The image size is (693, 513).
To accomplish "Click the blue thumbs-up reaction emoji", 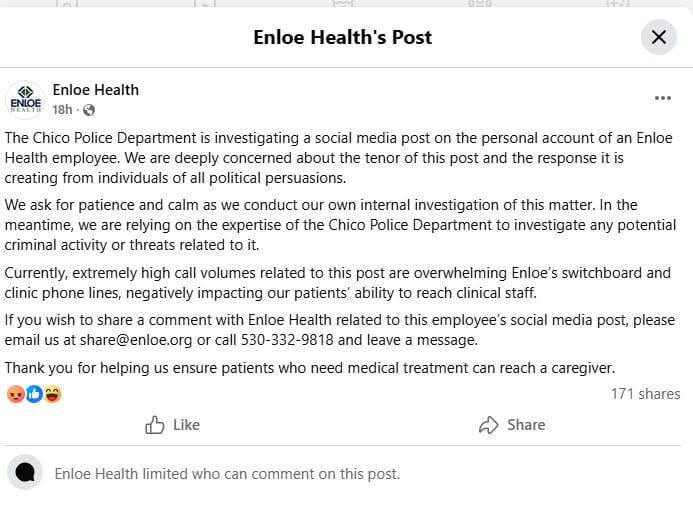I will click(x=34, y=394).
